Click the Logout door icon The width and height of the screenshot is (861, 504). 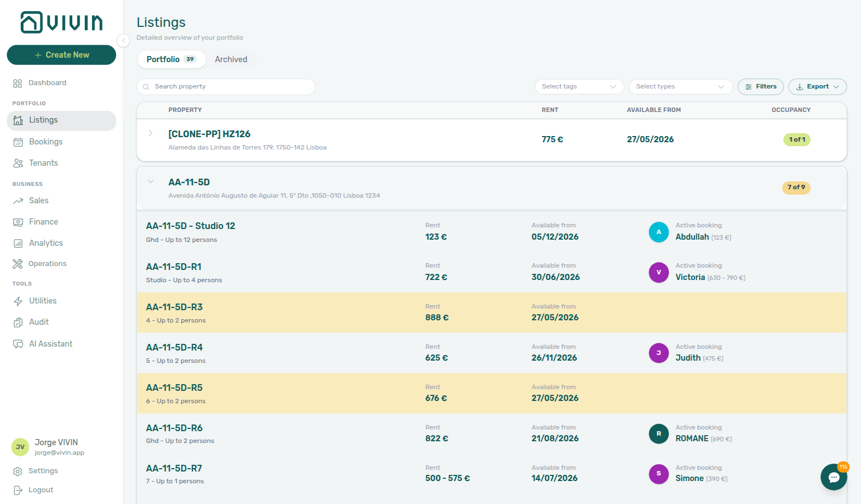coord(17,490)
